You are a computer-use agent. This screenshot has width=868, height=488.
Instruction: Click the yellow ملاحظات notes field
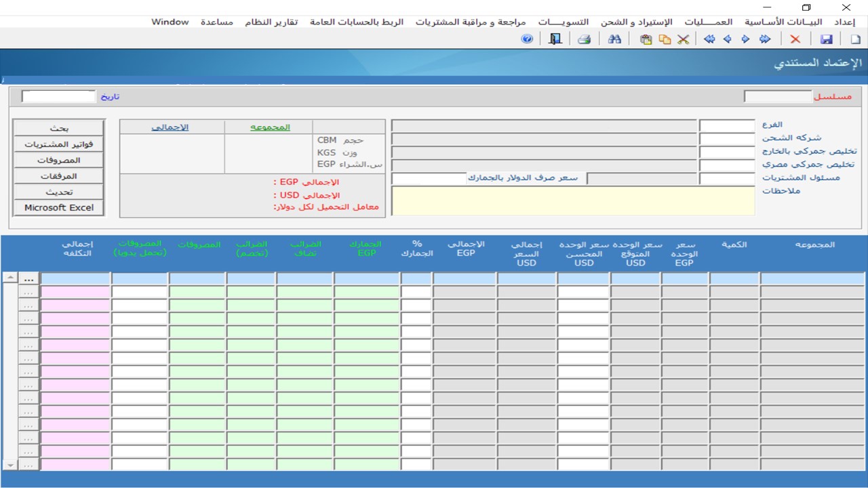click(x=573, y=201)
